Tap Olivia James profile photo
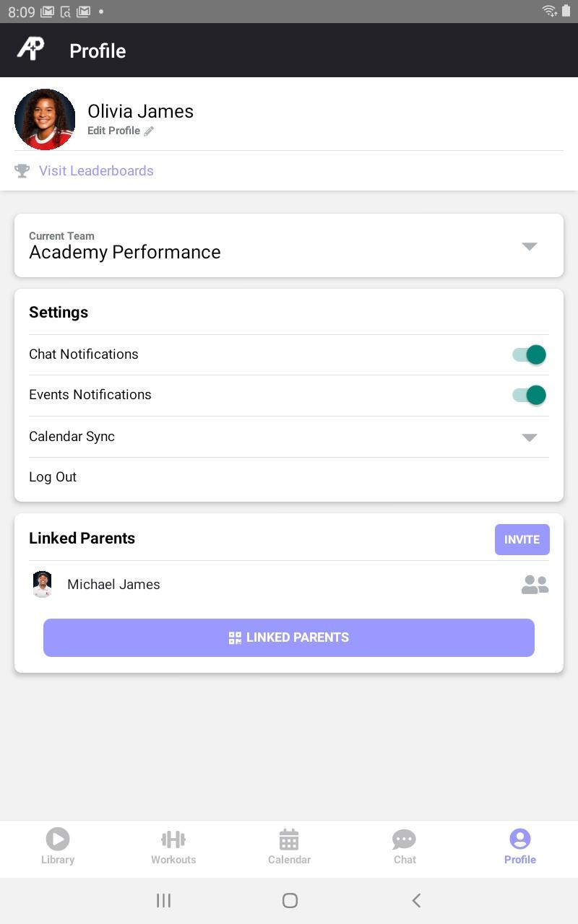This screenshot has height=924, width=578. click(45, 119)
